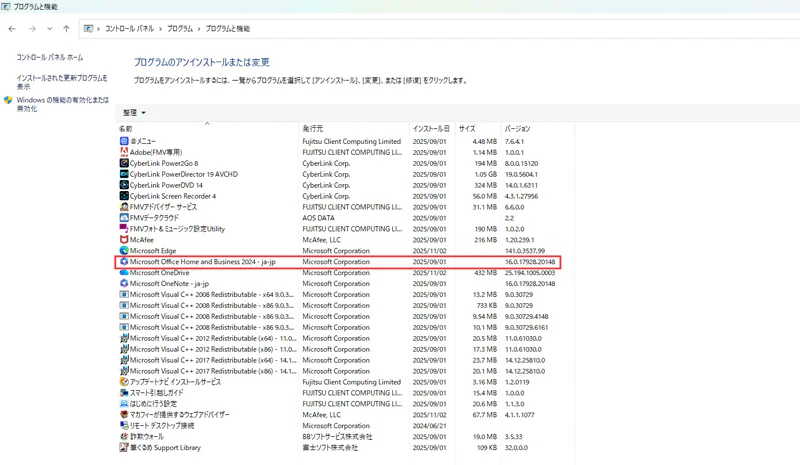
Task: Select Visual C++ 2012 (x64) 20.5 MB row
Action: pos(338,338)
